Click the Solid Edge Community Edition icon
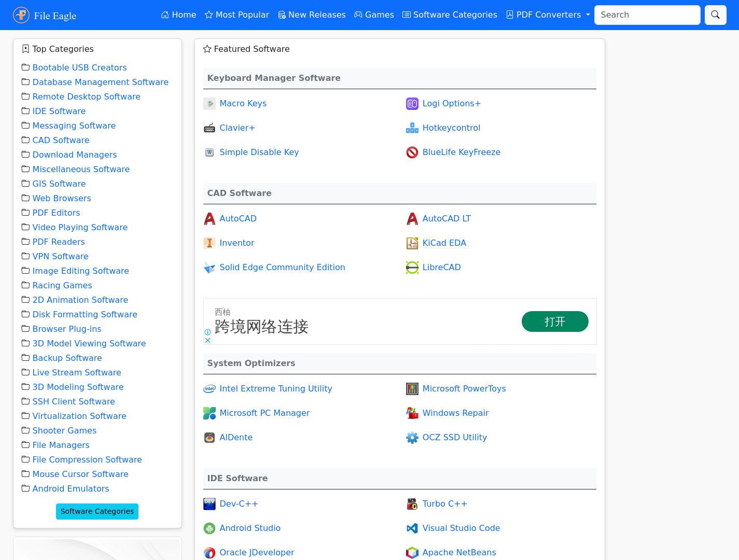The height and width of the screenshot is (560, 739). 210,268
